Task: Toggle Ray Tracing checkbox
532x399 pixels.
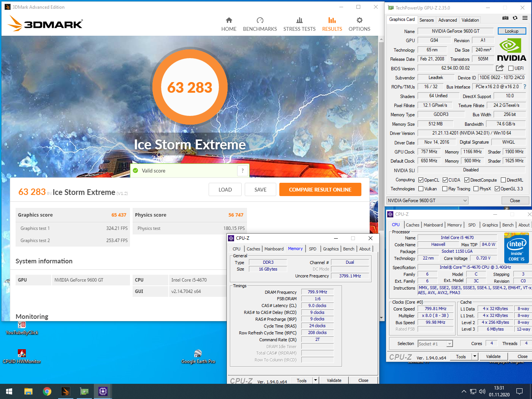Action: coord(445,189)
